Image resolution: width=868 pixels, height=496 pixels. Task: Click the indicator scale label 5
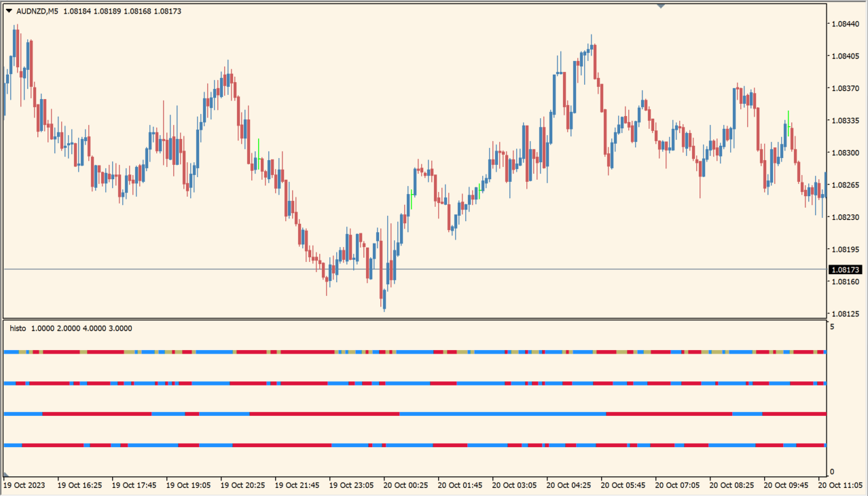point(832,326)
